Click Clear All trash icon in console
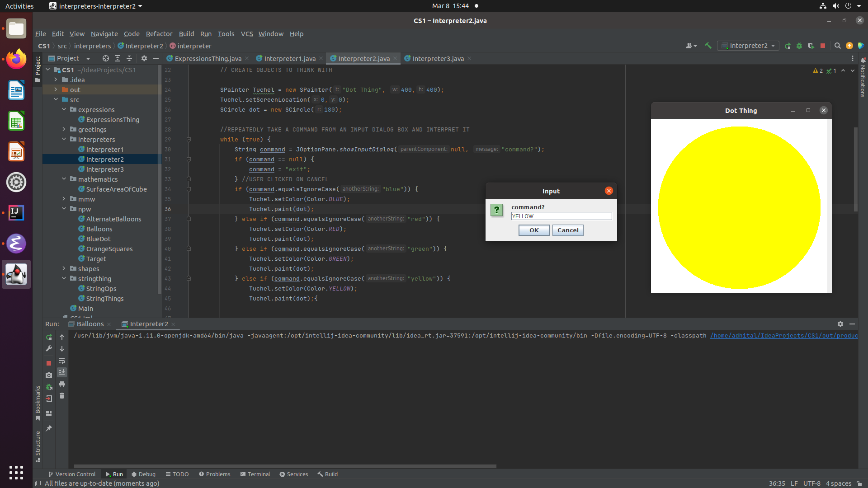Screen dimensions: 868x488 tap(62, 396)
